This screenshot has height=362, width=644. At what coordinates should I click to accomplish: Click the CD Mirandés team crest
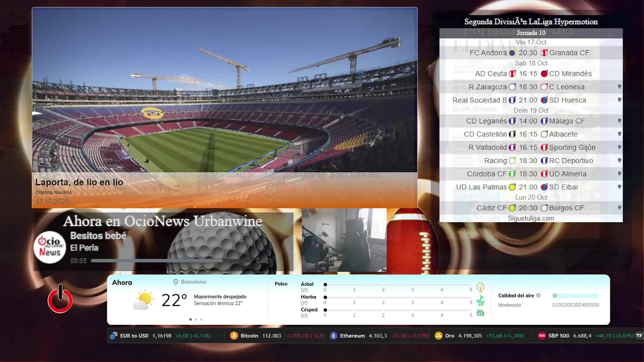pos(544,74)
